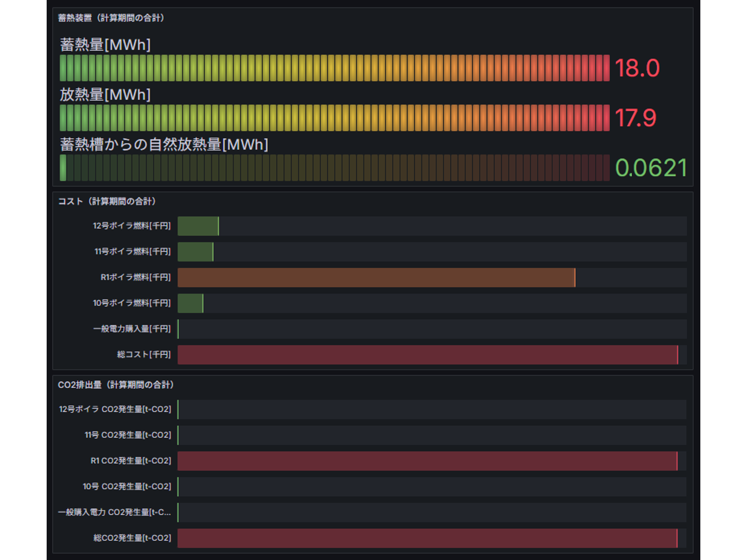Viewport: 747px width, 560px height.
Task: Click the 一般電力購入量[千円] bar row
Action: (x=432, y=329)
